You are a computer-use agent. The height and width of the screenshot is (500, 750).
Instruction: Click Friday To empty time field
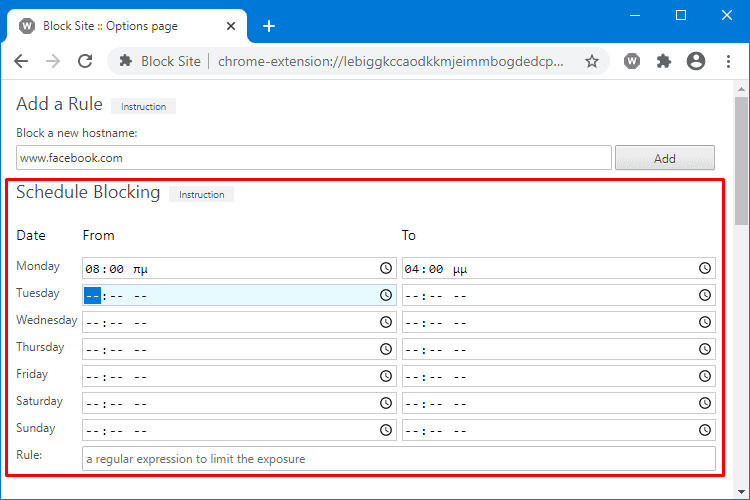tap(559, 377)
